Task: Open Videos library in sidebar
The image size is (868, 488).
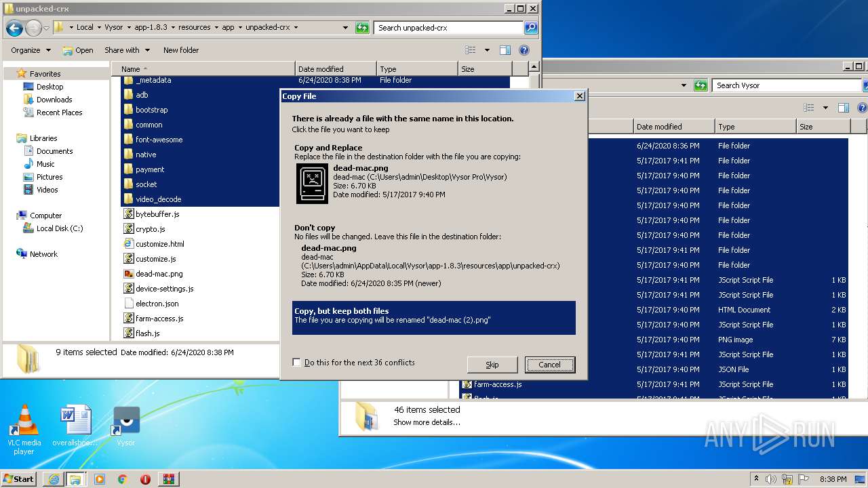Action: tap(47, 190)
